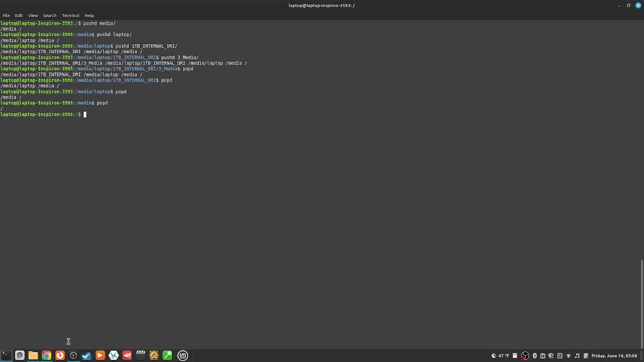Open the orange play-button media player icon

(100, 355)
